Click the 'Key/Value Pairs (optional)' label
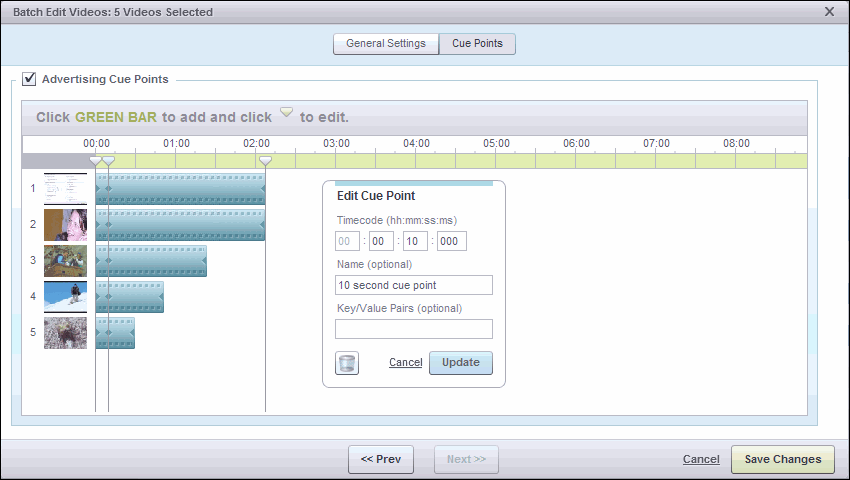 point(400,308)
